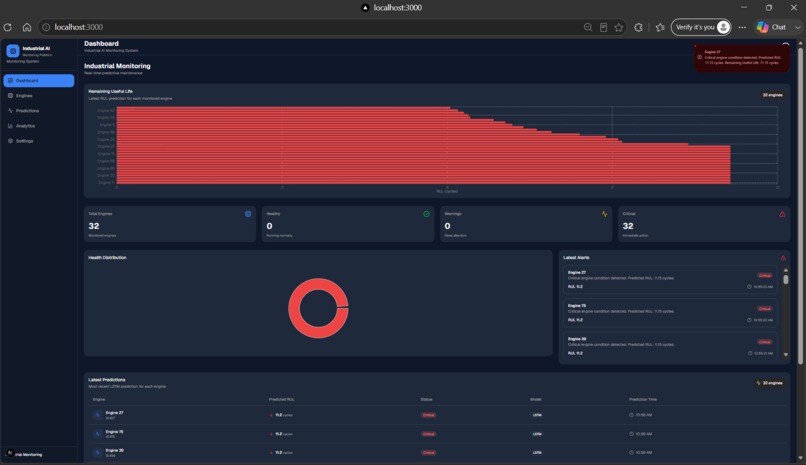Click the 32 engines badge on RUL chart
Image resolution: width=806 pixels, height=465 pixels.
pos(772,95)
